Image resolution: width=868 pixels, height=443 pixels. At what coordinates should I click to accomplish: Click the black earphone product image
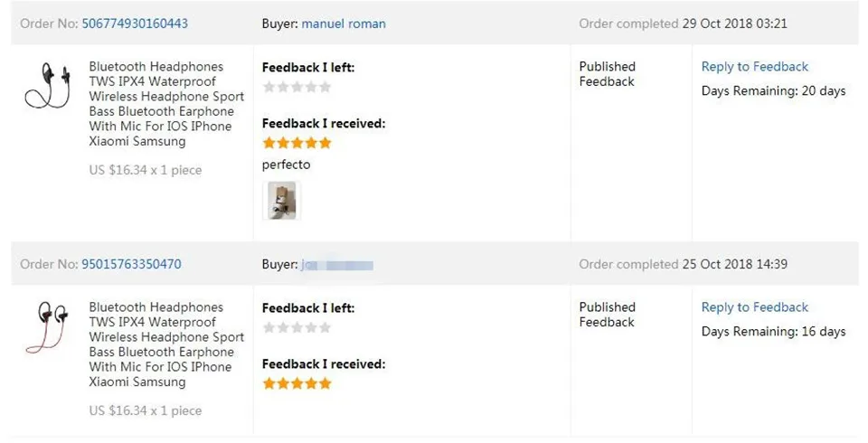(48, 86)
